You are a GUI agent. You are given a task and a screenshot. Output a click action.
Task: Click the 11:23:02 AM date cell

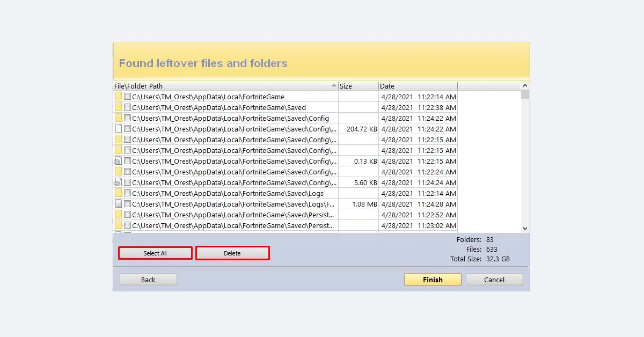419,225
